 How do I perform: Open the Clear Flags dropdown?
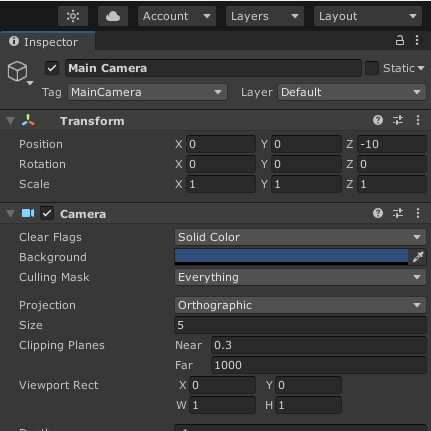pos(300,237)
